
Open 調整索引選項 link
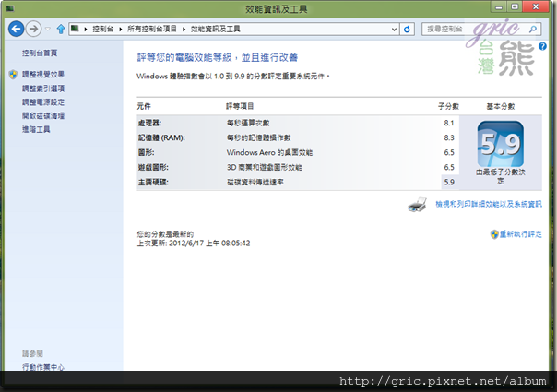point(43,89)
